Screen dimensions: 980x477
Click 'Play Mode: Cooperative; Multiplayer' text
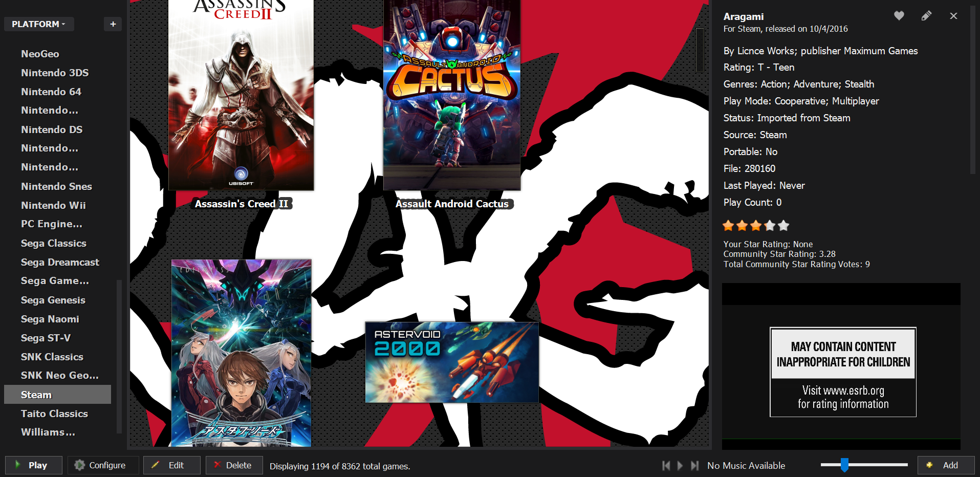(x=801, y=101)
